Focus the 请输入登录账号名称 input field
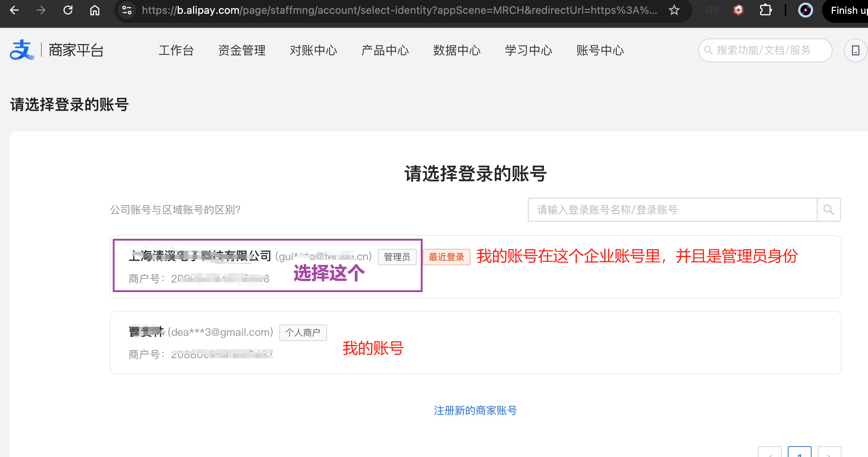 (x=672, y=210)
